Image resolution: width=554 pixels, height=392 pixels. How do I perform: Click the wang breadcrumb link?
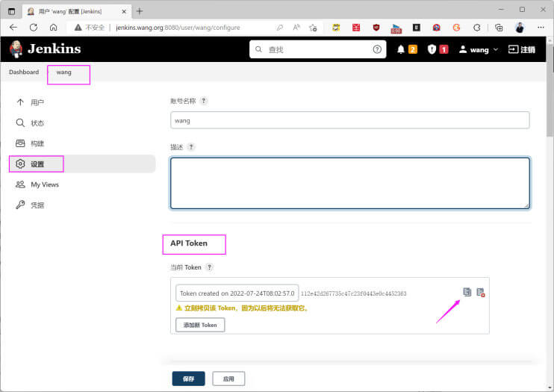tap(64, 72)
